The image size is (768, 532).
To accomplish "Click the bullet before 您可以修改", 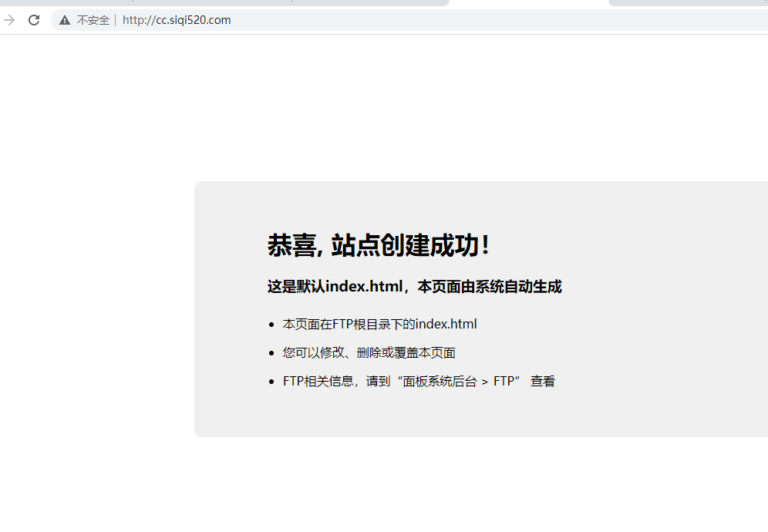I will point(271,354).
